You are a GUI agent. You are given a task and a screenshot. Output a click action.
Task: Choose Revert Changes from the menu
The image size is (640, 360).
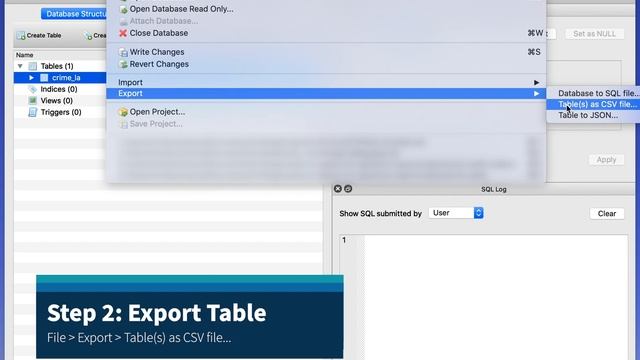coord(159,64)
